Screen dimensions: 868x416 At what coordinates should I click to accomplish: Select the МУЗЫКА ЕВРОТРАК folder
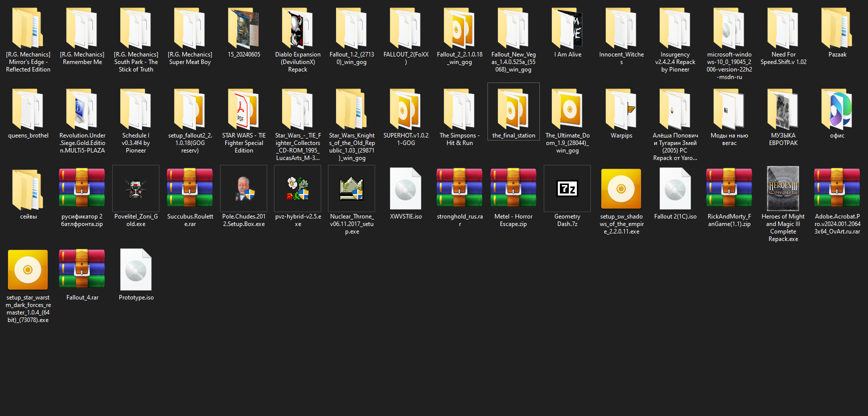(x=783, y=117)
